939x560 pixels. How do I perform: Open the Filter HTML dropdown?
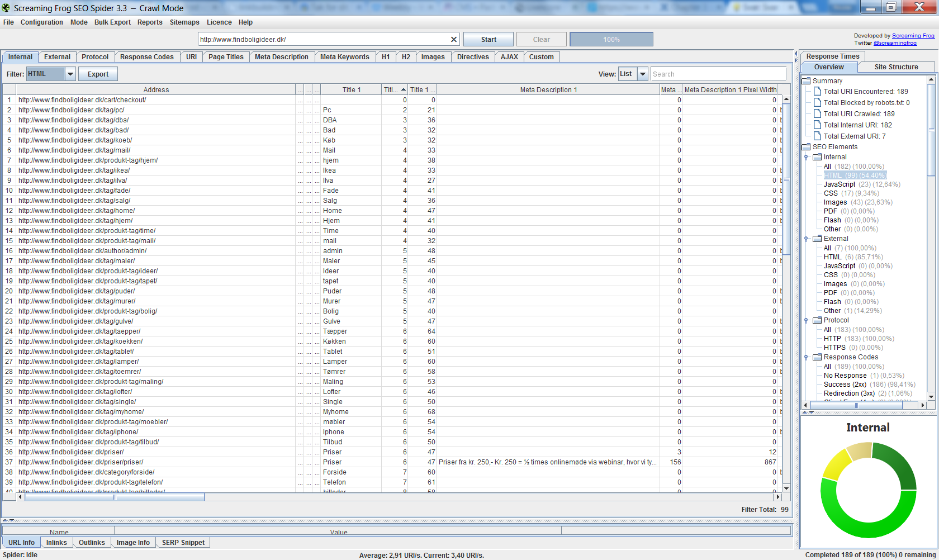click(x=70, y=74)
